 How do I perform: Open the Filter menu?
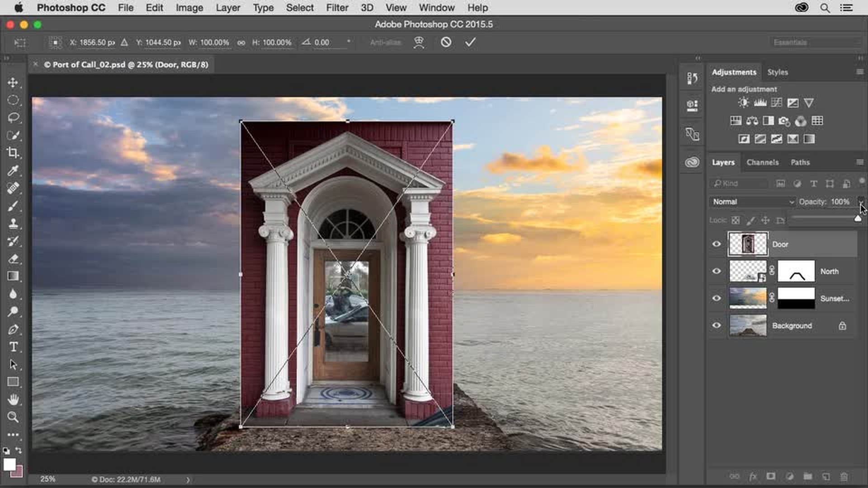click(337, 7)
